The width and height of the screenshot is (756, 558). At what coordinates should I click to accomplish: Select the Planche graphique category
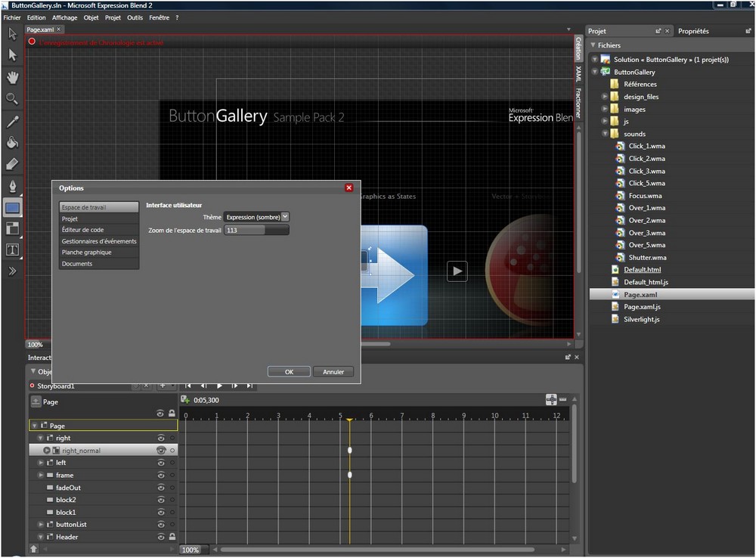click(99, 253)
